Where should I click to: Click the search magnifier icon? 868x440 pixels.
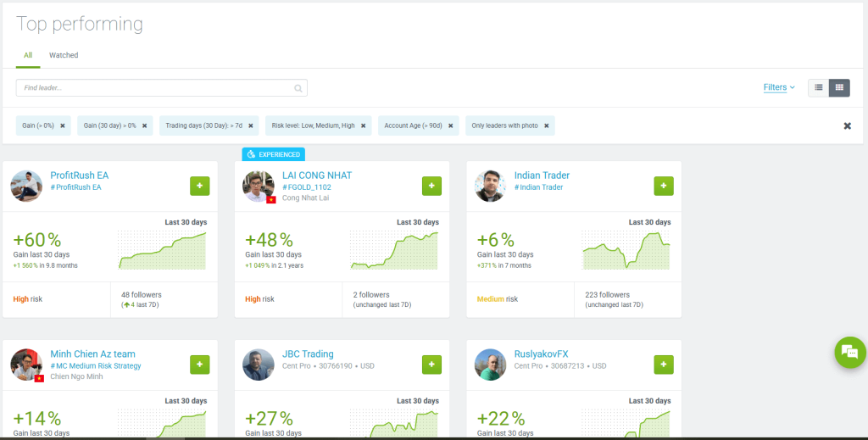(x=298, y=88)
